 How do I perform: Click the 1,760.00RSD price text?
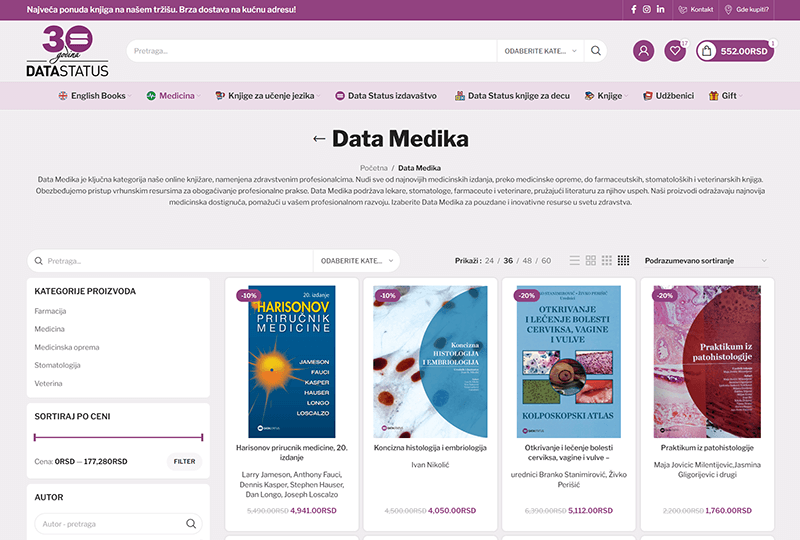[729, 510]
